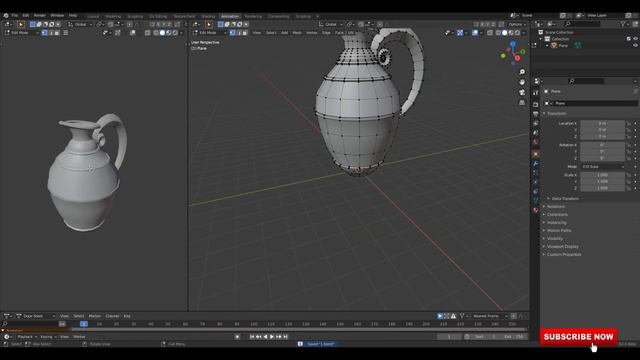Open the Window menu
Screen dimensions: 640x360
pos(57,16)
